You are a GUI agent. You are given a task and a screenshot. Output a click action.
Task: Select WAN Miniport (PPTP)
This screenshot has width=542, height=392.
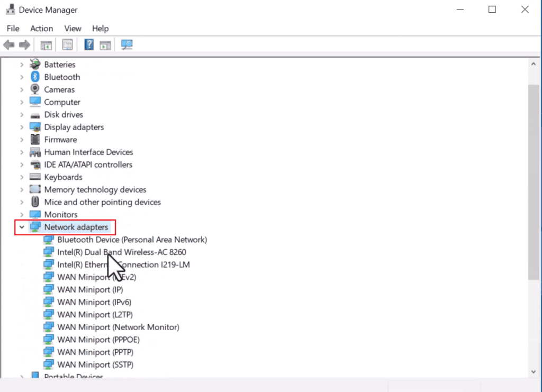[x=95, y=352]
